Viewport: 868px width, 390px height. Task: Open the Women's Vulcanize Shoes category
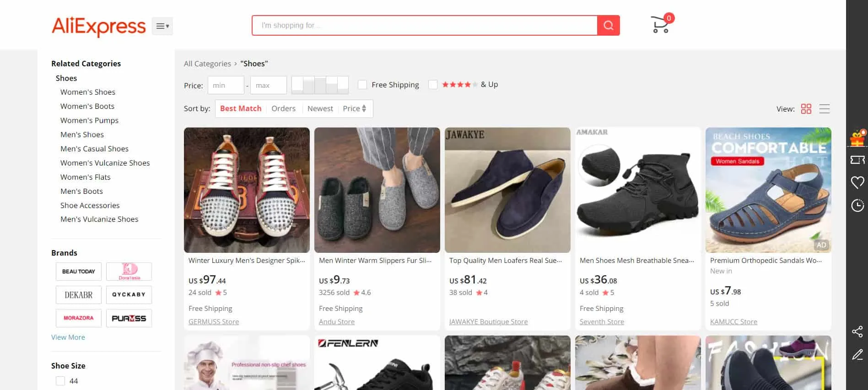pos(105,163)
